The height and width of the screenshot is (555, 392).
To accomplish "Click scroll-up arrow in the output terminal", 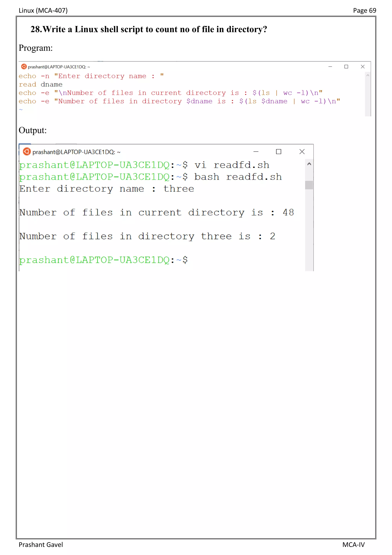I will tap(309, 164).
